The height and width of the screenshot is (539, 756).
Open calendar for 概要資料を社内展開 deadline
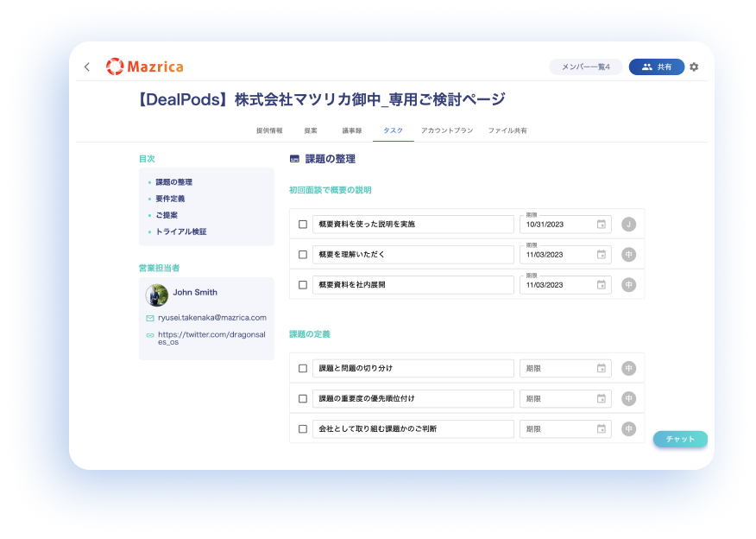[x=602, y=285]
